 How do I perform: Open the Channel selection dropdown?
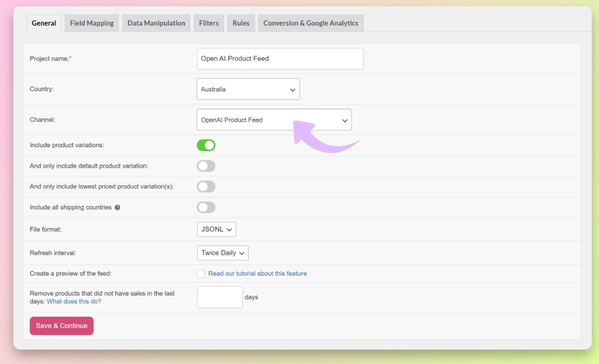point(274,119)
